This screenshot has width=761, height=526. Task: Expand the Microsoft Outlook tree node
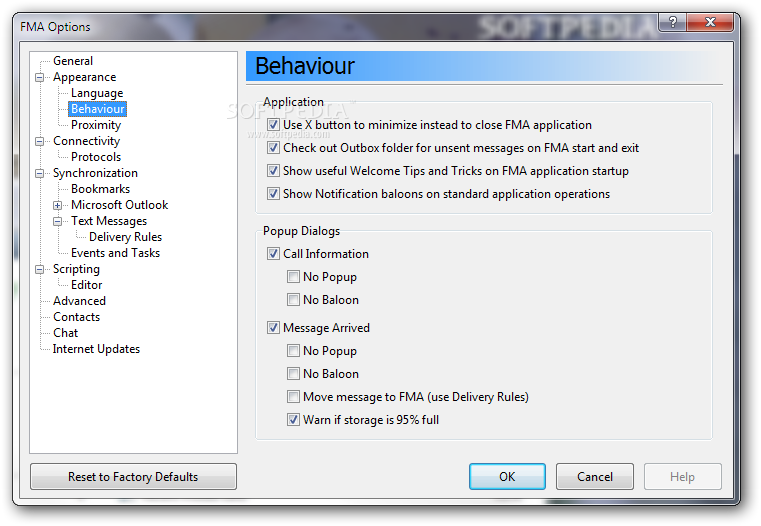(x=57, y=205)
